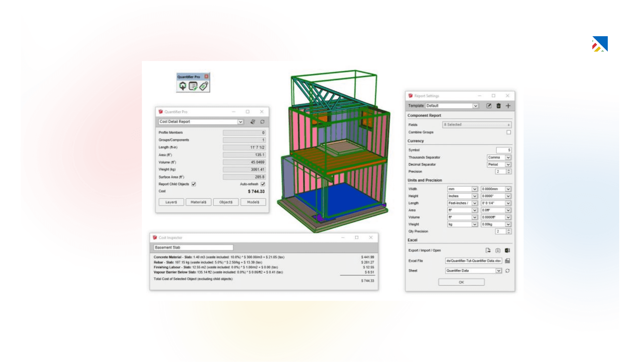The height and width of the screenshot is (362, 644).
Task: Click the sweep/clear icon beside the report dropdown
Action: point(253,122)
